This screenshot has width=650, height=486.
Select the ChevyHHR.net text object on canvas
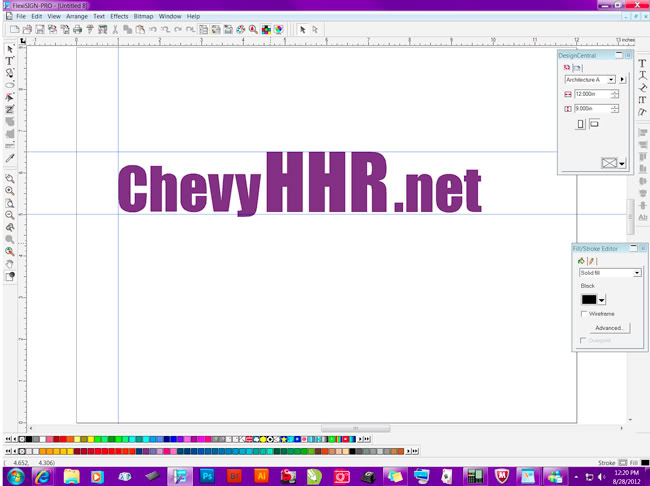click(300, 184)
